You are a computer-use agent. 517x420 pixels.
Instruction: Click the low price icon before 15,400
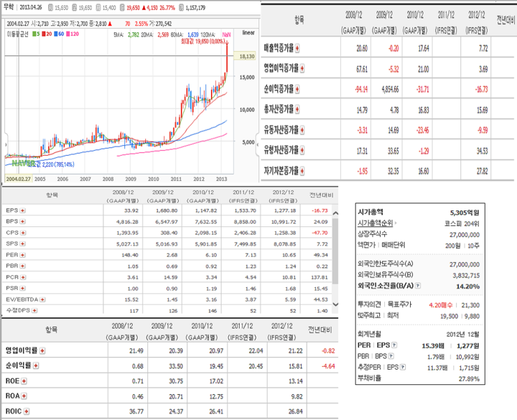[x=99, y=7]
